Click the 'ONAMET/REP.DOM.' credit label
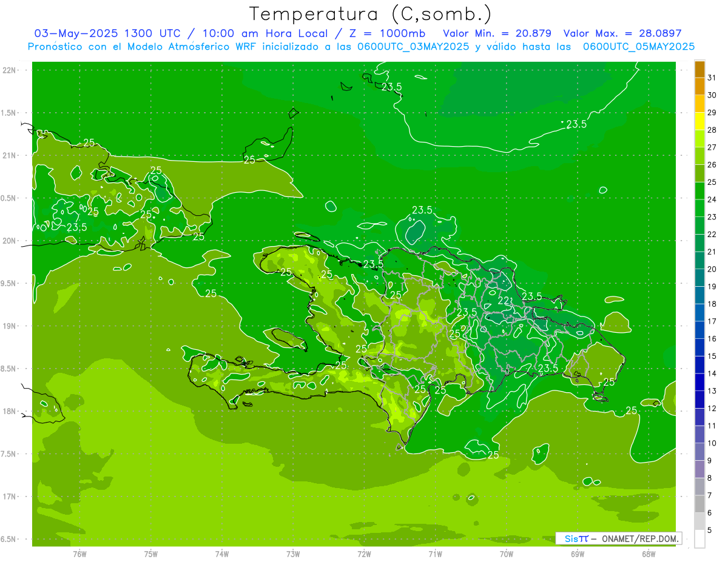This screenshot has height=562, width=728. [x=640, y=538]
